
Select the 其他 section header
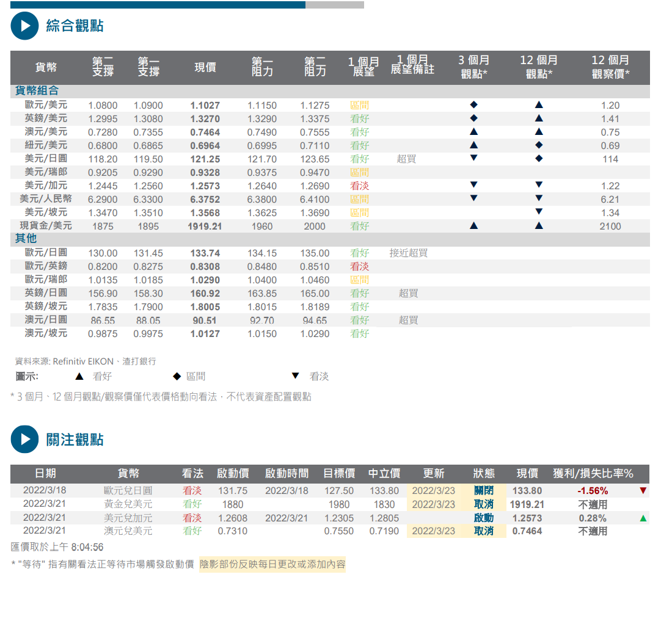click(26, 239)
